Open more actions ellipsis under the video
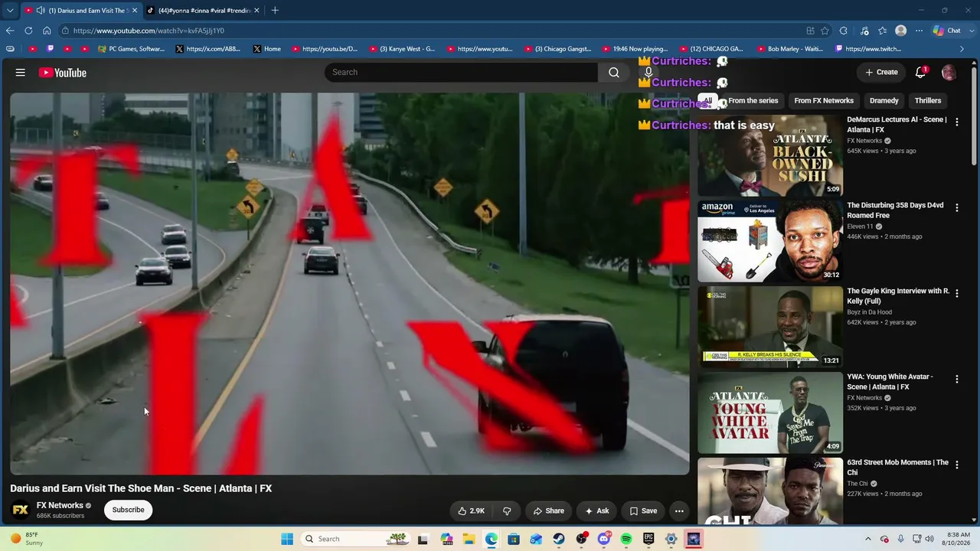The width and height of the screenshot is (980, 551). [679, 510]
